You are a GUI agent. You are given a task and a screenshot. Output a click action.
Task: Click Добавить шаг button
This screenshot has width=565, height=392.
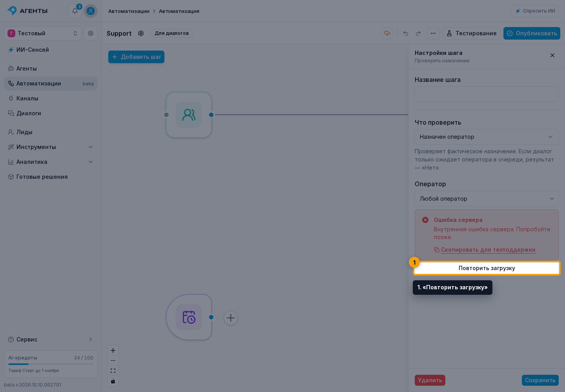136,57
